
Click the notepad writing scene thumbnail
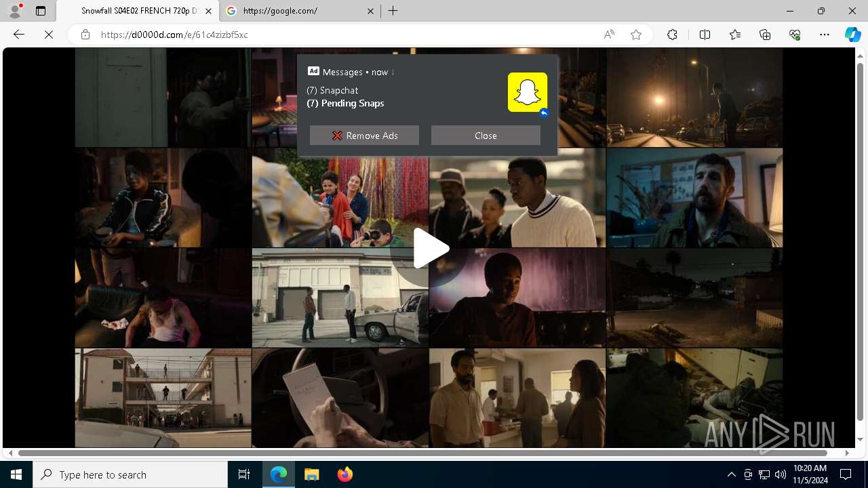coord(340,398)
